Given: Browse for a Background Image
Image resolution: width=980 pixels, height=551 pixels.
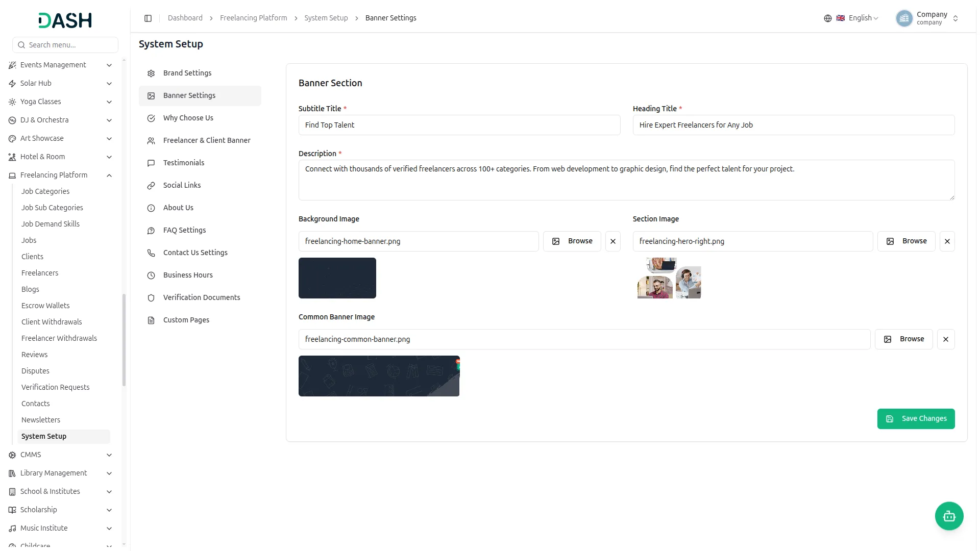Looking at the screenshot, I should point(572,241).
